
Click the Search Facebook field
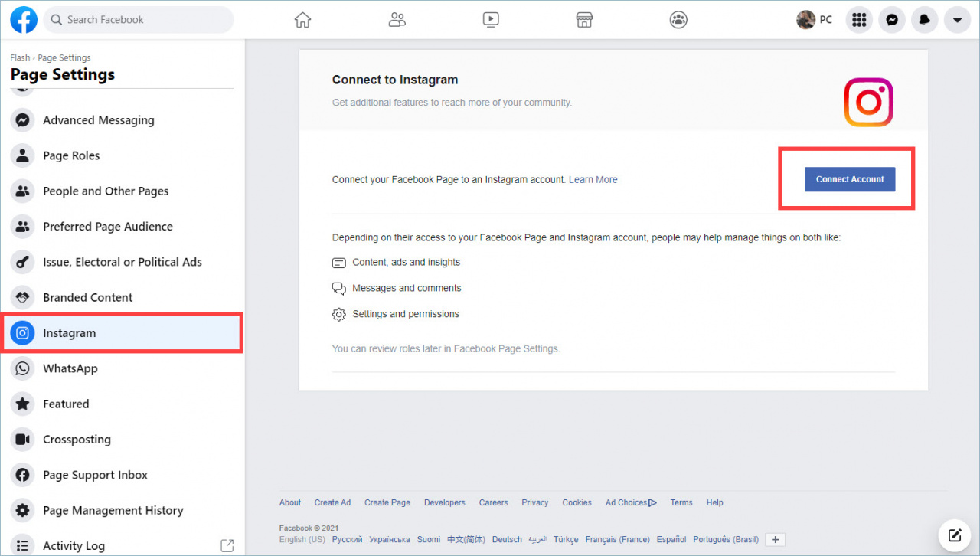(139, 20)
